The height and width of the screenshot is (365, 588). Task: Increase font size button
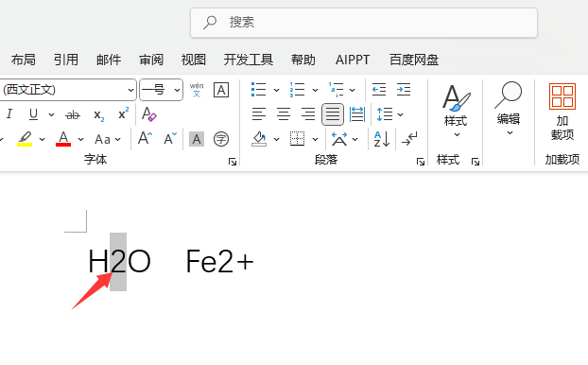point(146,138)
